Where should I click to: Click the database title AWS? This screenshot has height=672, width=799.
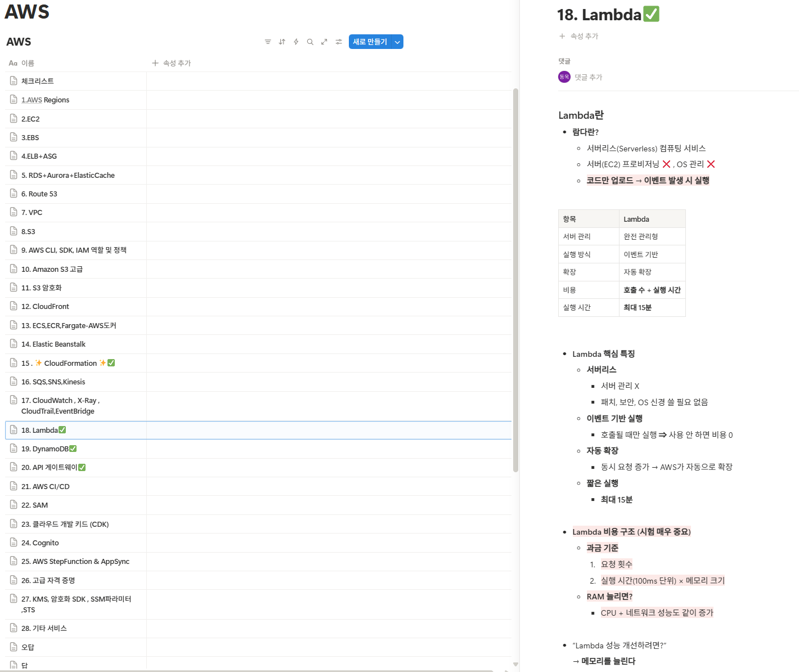tap(19, 42)
